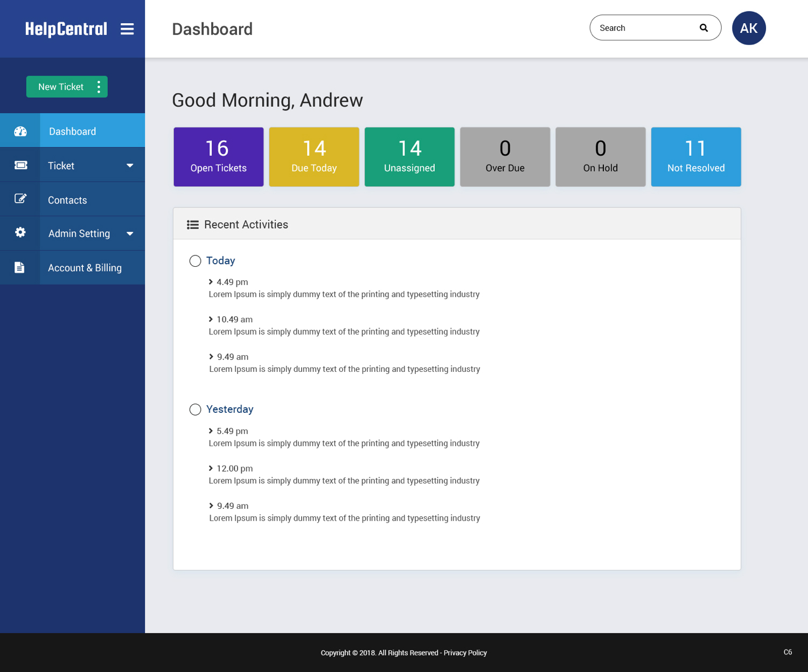Click the Account & Billing document icon
The width and height of the screenshot is (808, 672).
pyautogui.click(x=20, y=268)
